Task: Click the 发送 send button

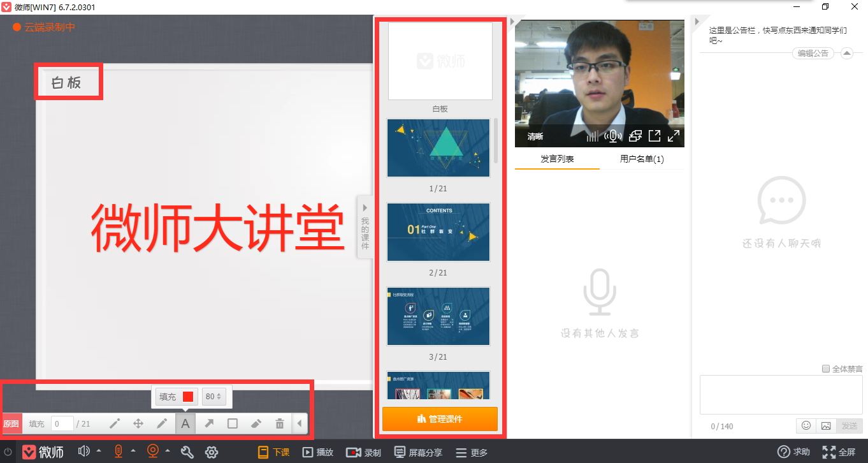Action: (850, 425)
